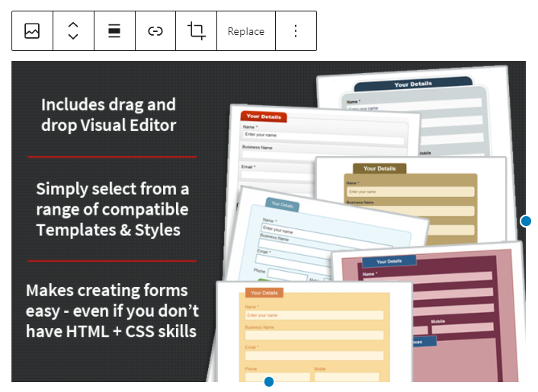Click the Image block type icon

pos(32,31)
